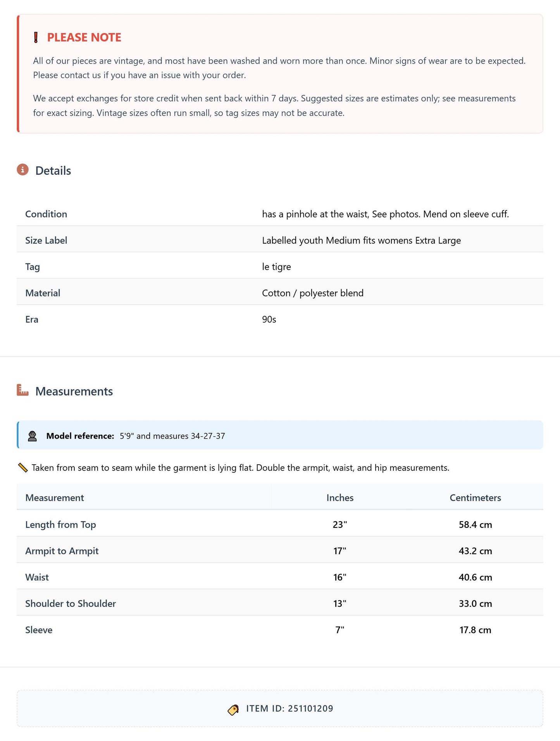Click the Model reference label

[x=80, y=436]
